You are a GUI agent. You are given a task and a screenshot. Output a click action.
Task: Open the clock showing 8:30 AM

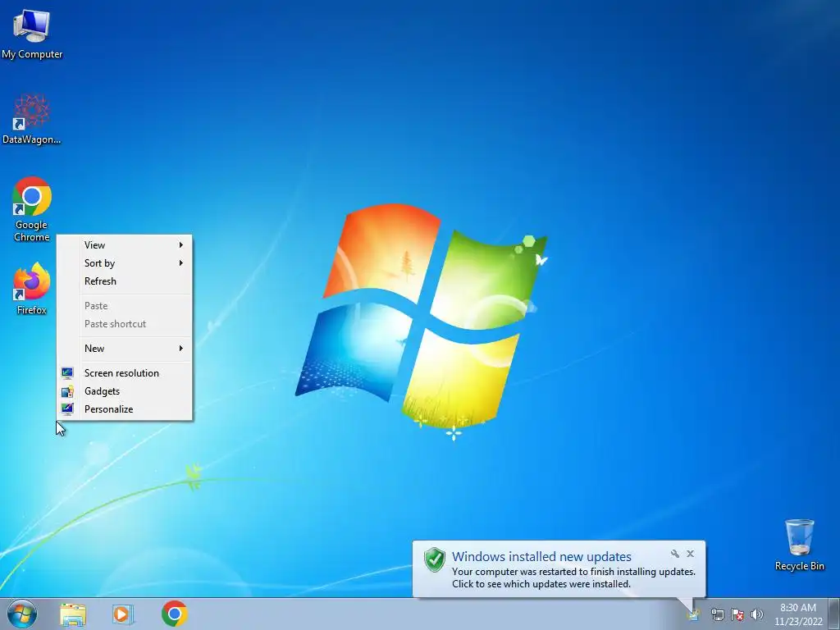798,614
